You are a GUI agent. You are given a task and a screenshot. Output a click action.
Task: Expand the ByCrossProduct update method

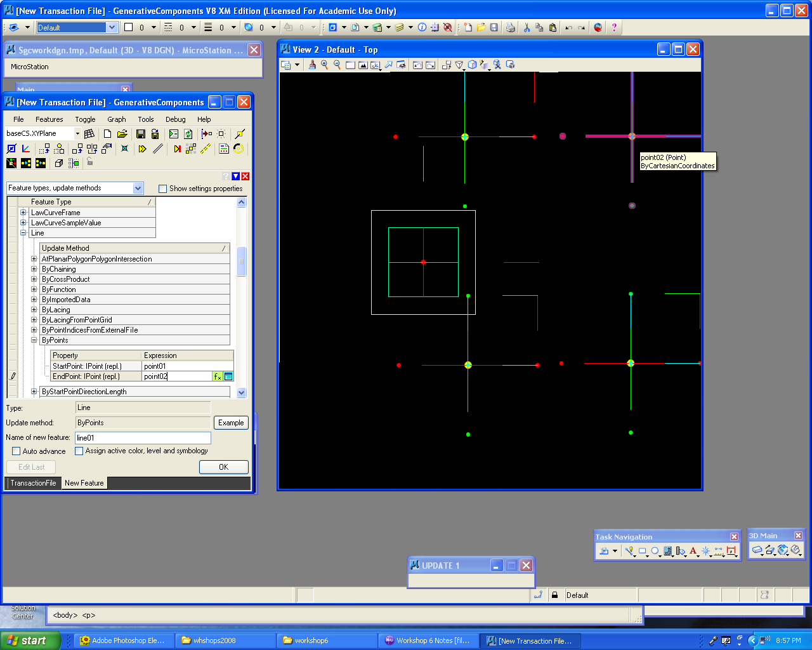click(34, 279)
